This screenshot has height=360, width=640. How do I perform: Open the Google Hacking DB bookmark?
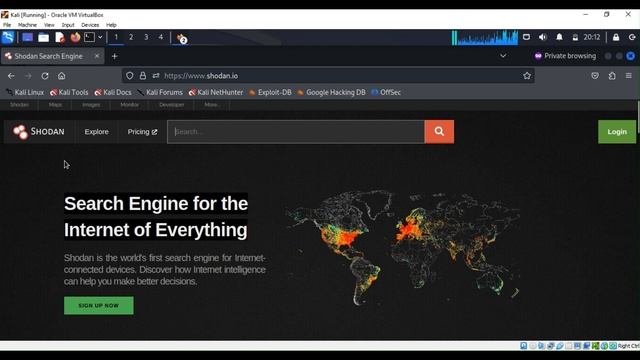(x=331, y=93)
